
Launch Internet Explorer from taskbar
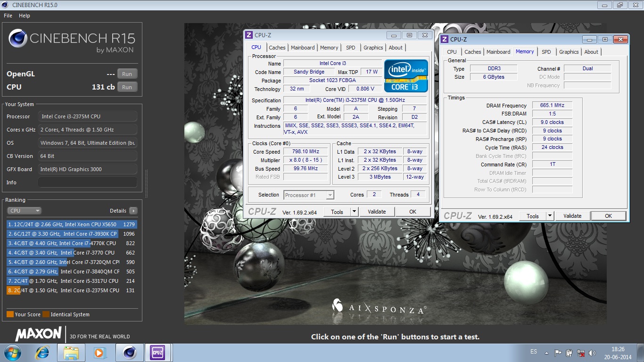point(42,352)
